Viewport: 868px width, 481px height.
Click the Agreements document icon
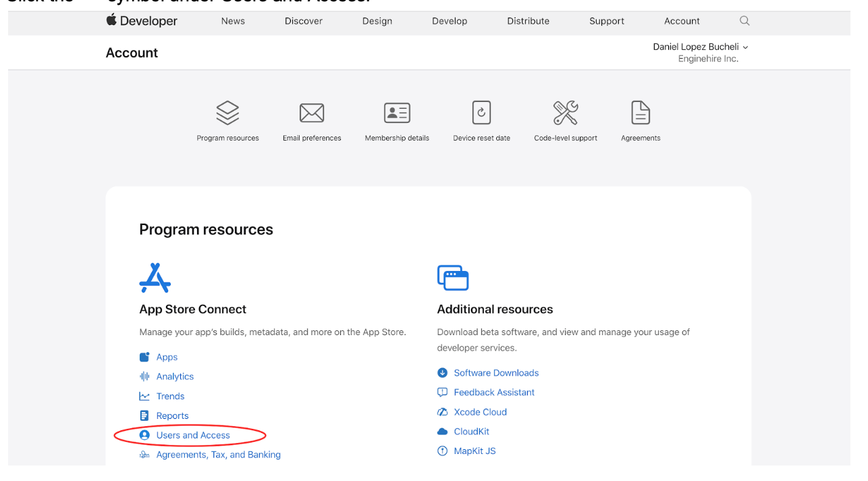(641, 113)
